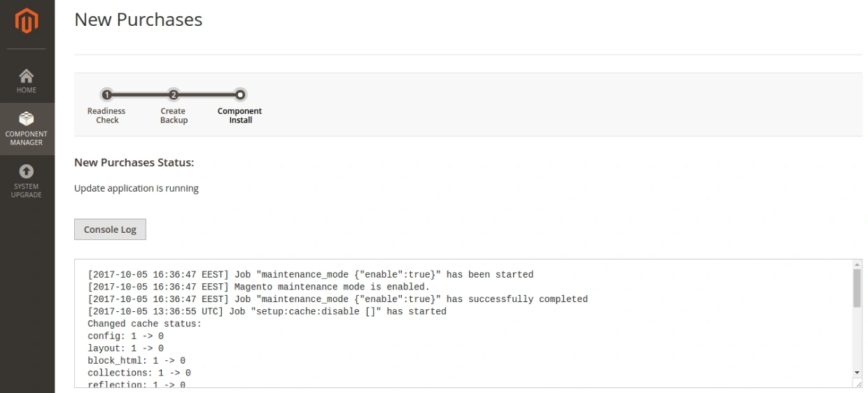Click the console log resize handle

pos(858,384)
